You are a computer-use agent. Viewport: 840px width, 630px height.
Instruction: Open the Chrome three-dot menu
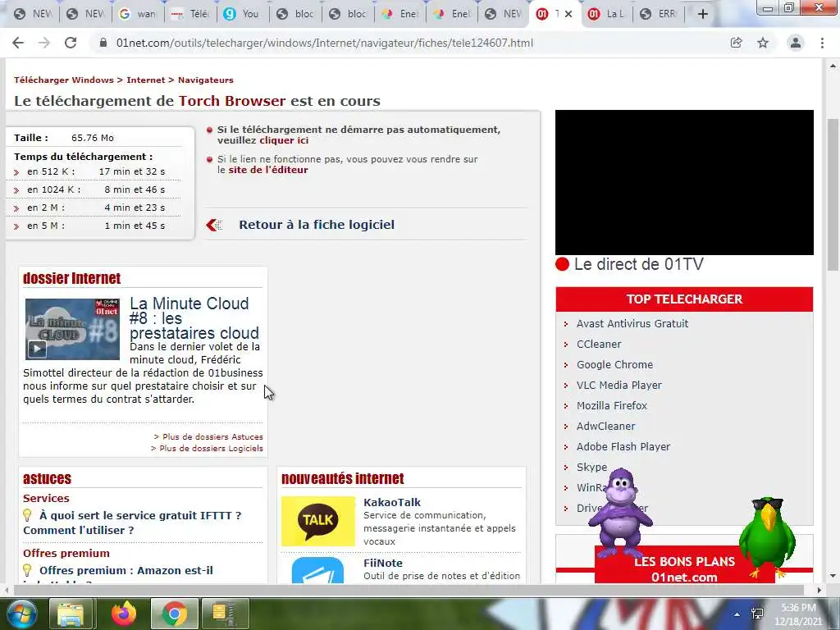click(822, 43)
